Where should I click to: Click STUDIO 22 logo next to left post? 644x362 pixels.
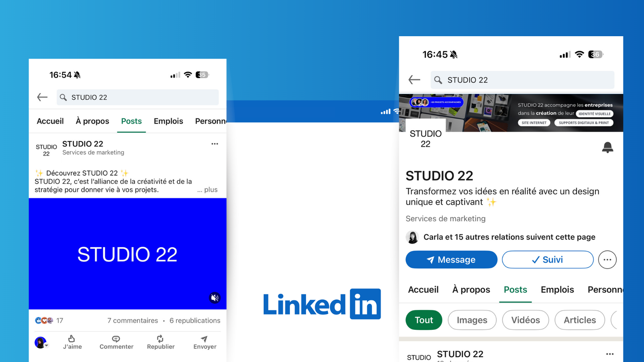coord(46,150)
